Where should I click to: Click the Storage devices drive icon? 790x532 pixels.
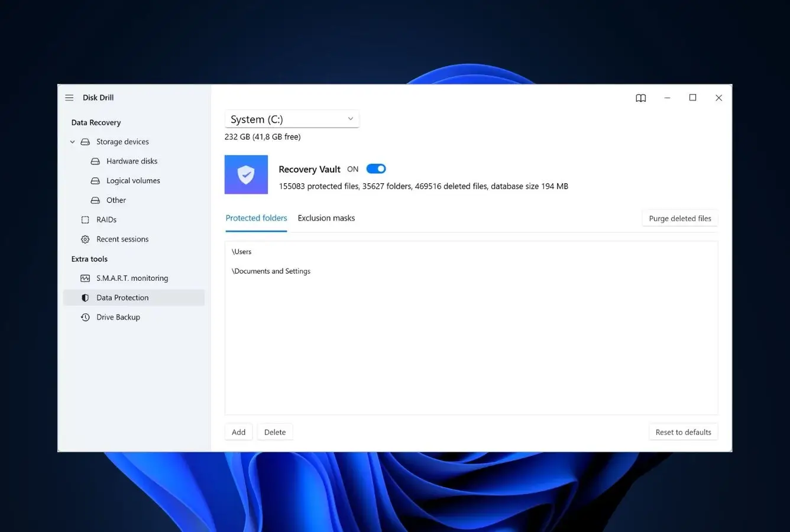pyautogui.click(x=85, y=142)
